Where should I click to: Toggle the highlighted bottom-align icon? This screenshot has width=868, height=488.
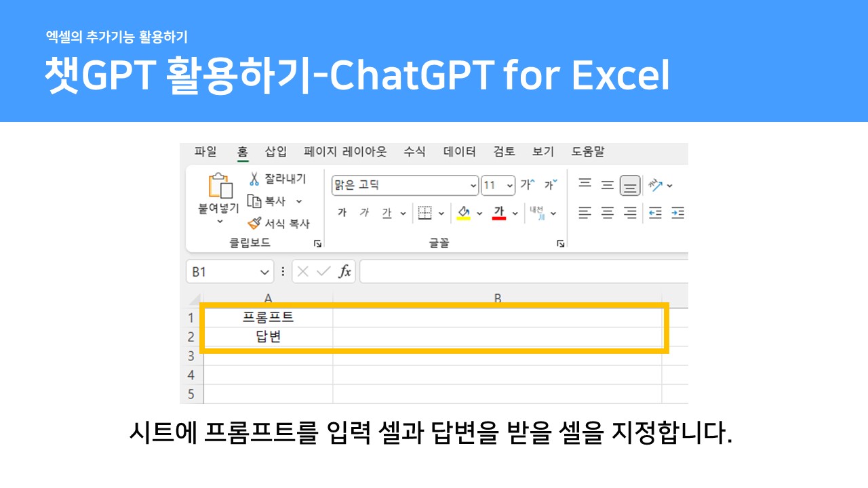pos(630,185)
